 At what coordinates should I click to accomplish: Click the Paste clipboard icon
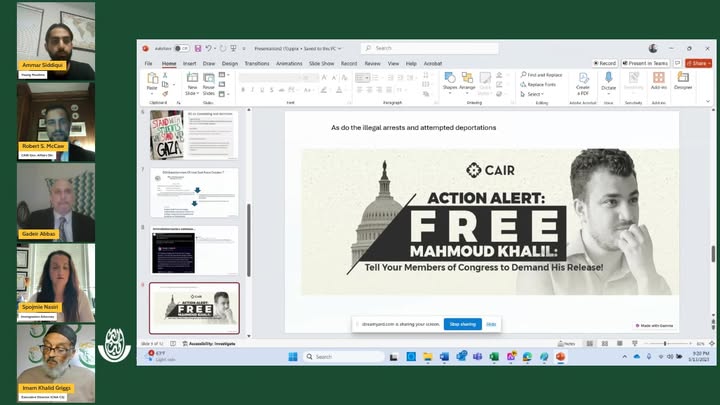[152, 78]
